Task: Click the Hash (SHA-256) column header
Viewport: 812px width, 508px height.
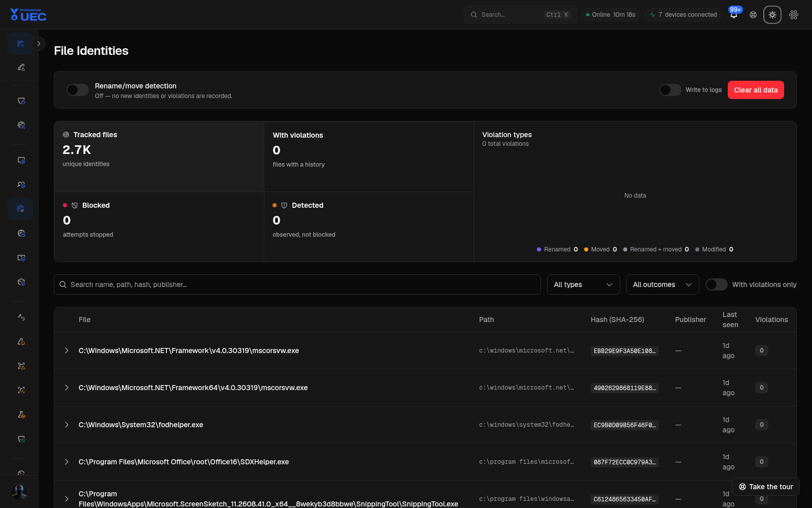Action: coord(617,320)
